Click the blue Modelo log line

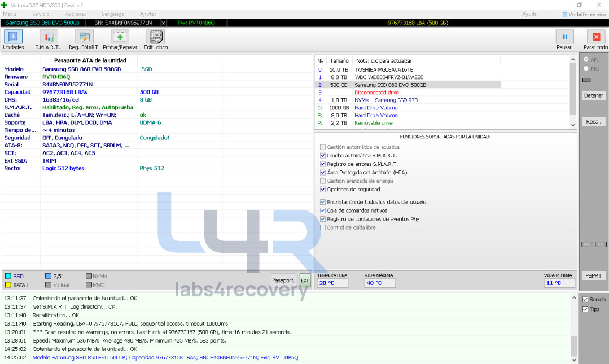click(165, 357)
